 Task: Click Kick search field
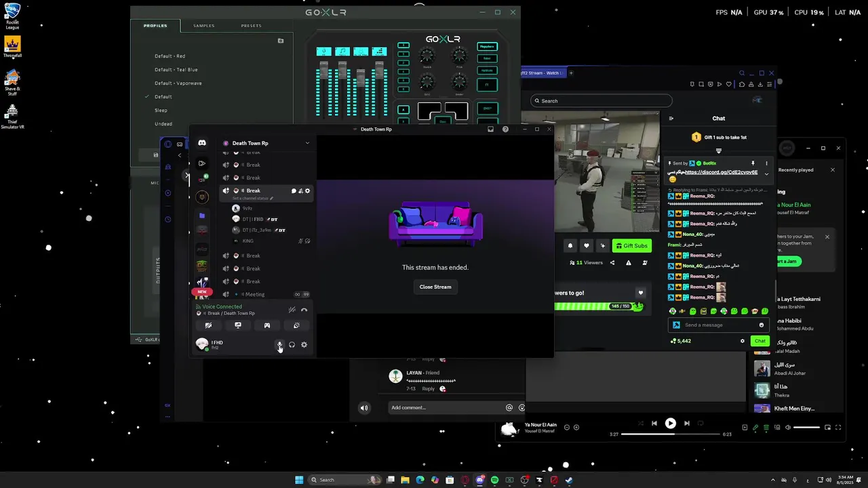coord(601,101)
